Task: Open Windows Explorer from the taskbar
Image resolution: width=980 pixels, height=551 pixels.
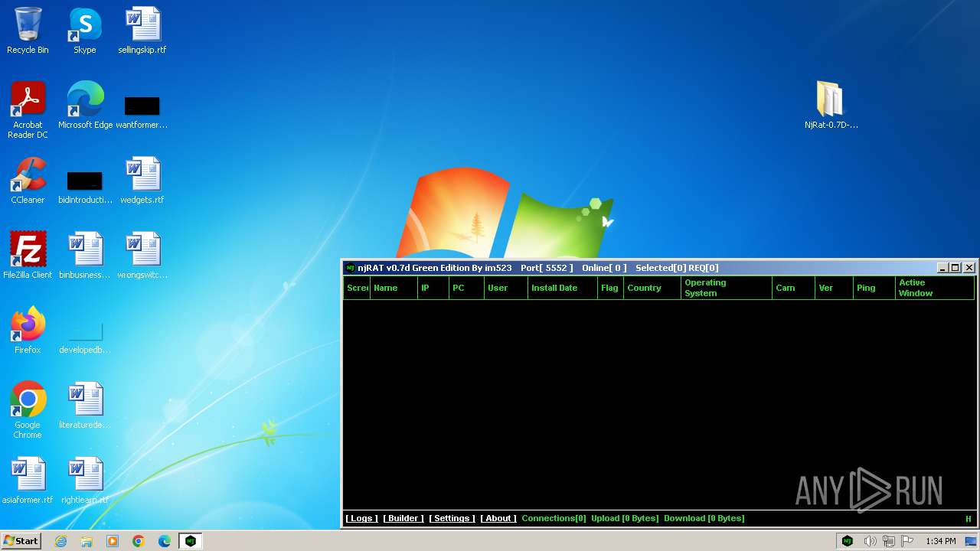Action: point(87,541)
